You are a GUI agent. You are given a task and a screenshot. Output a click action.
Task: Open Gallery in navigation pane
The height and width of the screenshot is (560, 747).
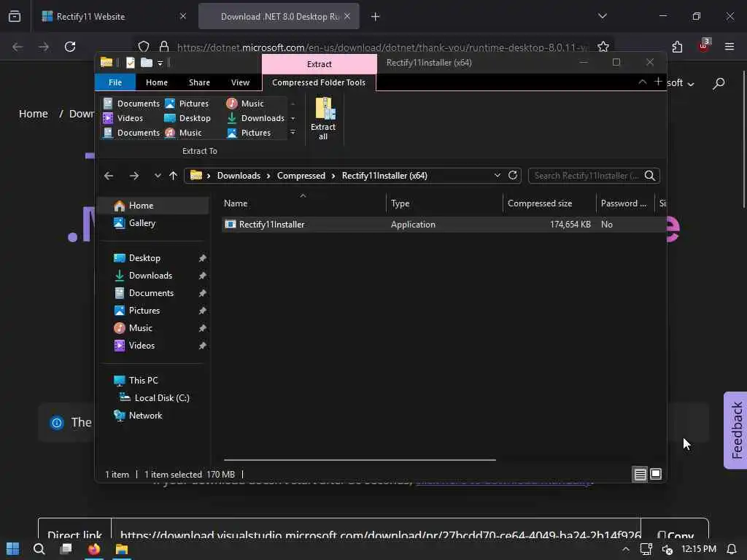point(153,223)
